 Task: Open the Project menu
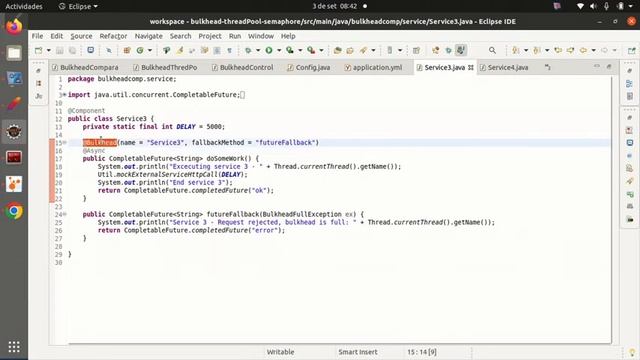click(210, 36)
